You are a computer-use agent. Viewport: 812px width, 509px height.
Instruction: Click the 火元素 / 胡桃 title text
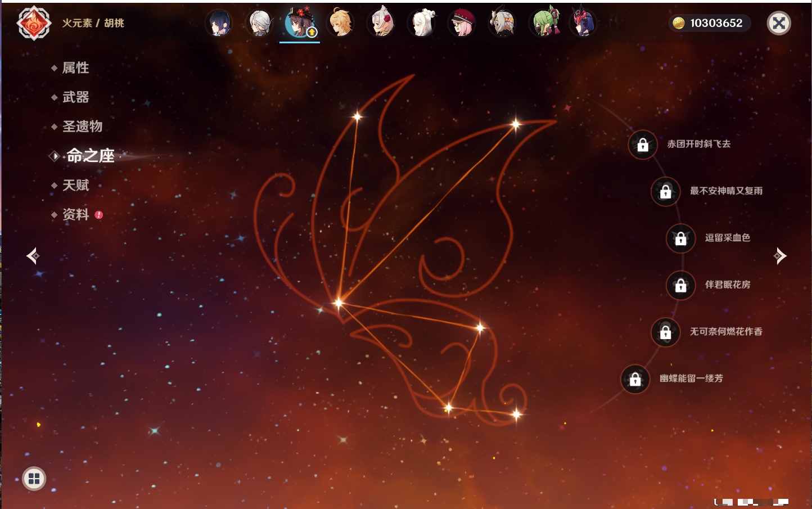coord(93,23)
